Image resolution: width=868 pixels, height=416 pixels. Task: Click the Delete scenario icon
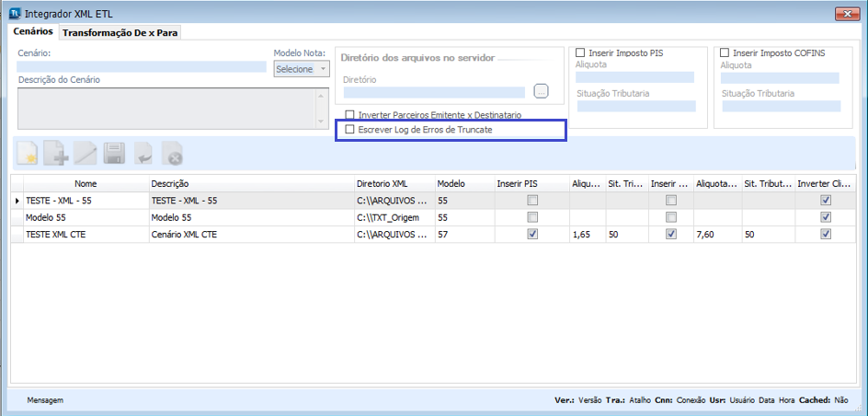pyautogui.click(x=171, y=154)
